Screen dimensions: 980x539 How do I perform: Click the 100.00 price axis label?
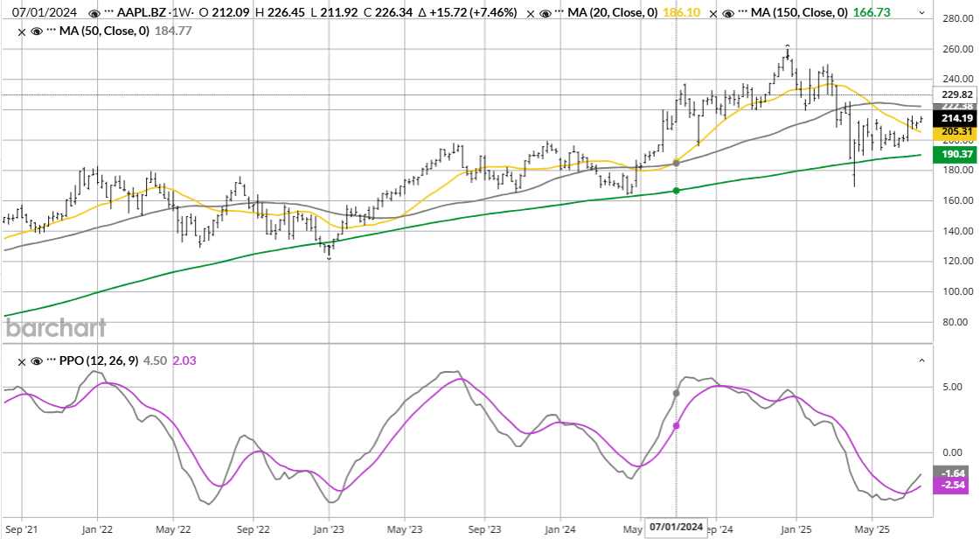coord(958,291)
